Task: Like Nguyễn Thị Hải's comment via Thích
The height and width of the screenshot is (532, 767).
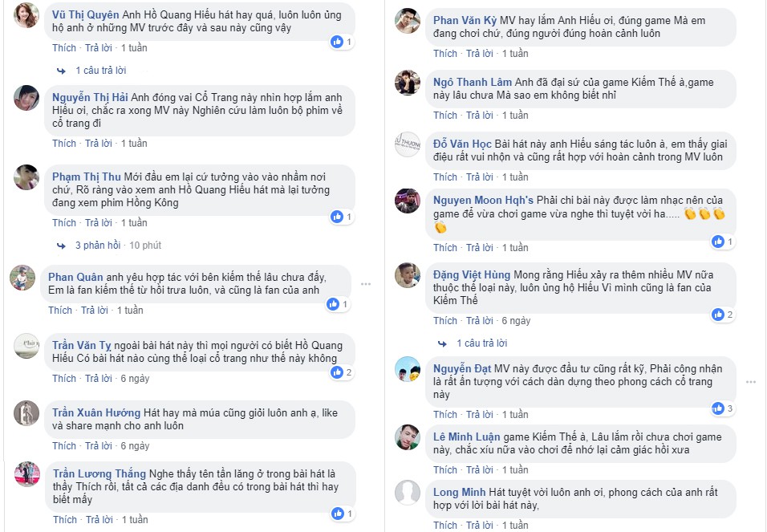Action: (64, 144)
